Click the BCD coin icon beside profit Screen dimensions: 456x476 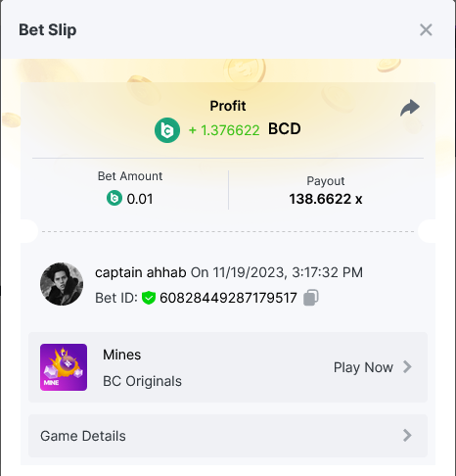tap(167, 130)
